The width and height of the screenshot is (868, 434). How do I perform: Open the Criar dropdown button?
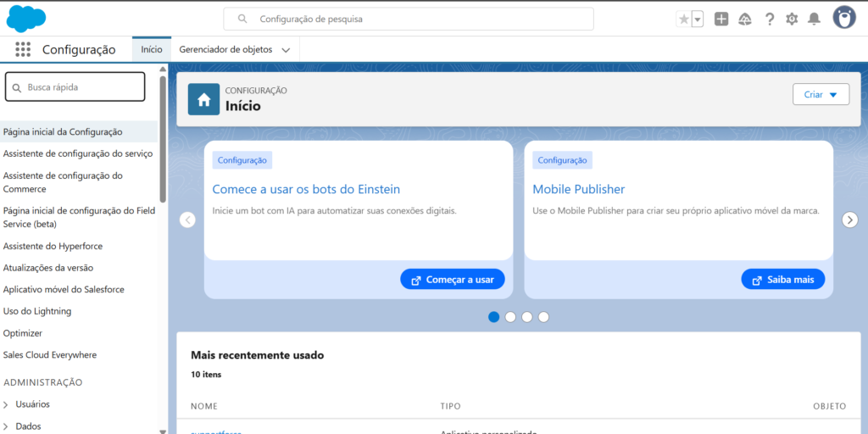pos(821,95)
